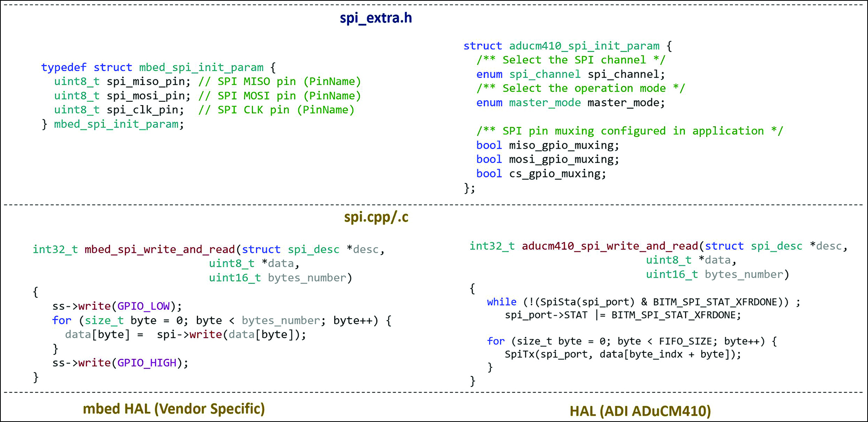Click the enum spi_channel line
The image size is (868, 422).
click(x=571, y=74)
